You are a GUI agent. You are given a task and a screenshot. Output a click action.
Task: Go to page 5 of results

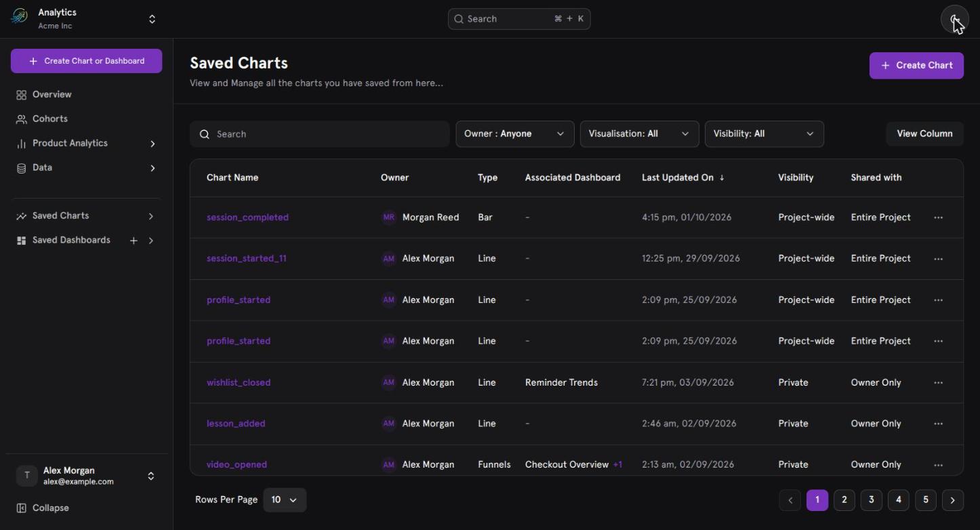(925, 500)
